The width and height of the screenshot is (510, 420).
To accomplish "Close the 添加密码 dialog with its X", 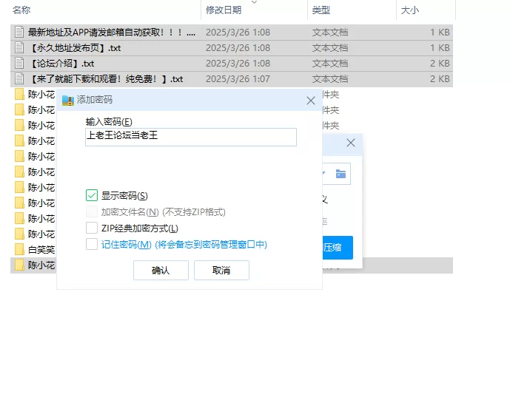I will (x=311, y=101).
